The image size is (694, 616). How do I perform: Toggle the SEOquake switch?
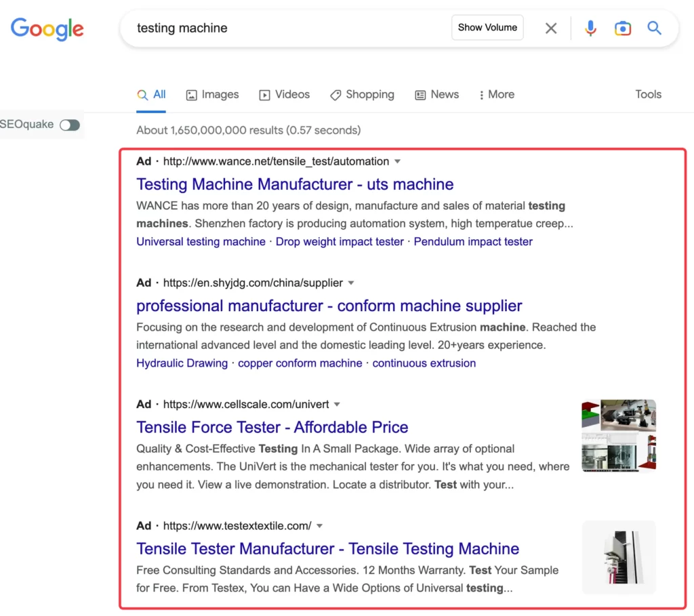[70, 125]
